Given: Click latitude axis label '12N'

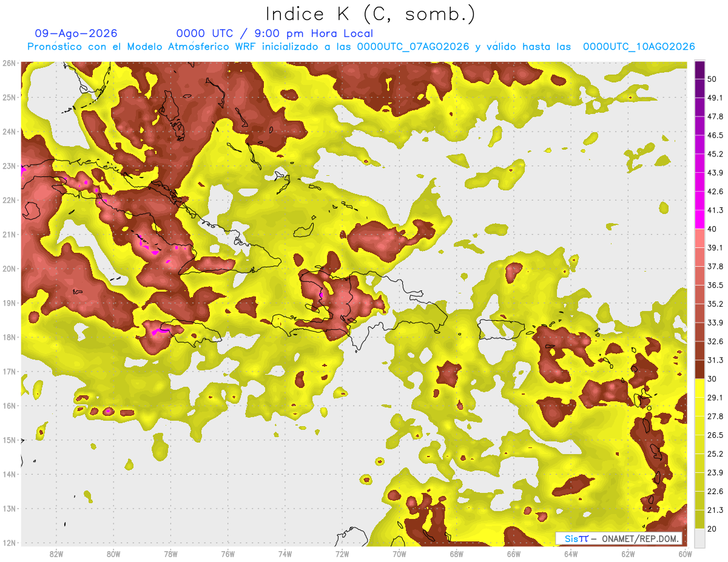Looking at the screenshot, I should (9, 543).
